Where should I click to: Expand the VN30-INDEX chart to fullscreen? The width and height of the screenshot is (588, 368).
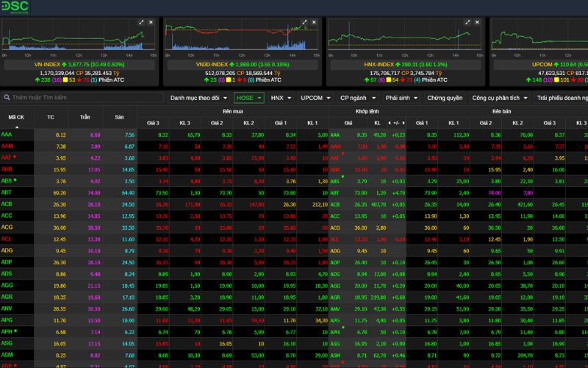coord(304,23)
